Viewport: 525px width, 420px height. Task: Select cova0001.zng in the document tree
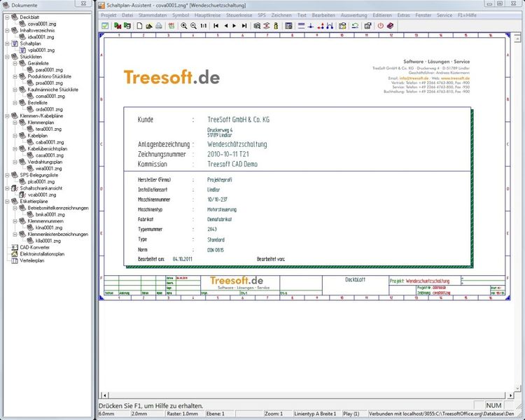point(42,24)
